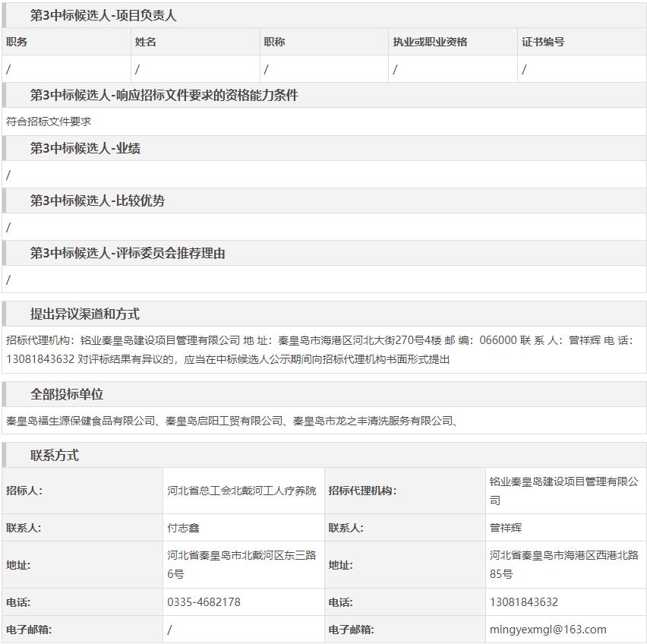Click the phone number 0335-4682178

[204, 602]
